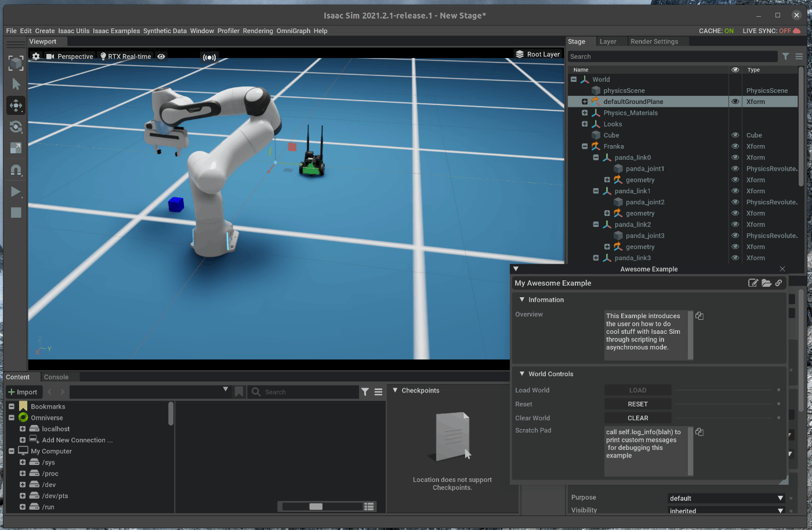This screenshot has height=530, width=812.
Task: Open viewport settings gear
Action: click(36, 56)
